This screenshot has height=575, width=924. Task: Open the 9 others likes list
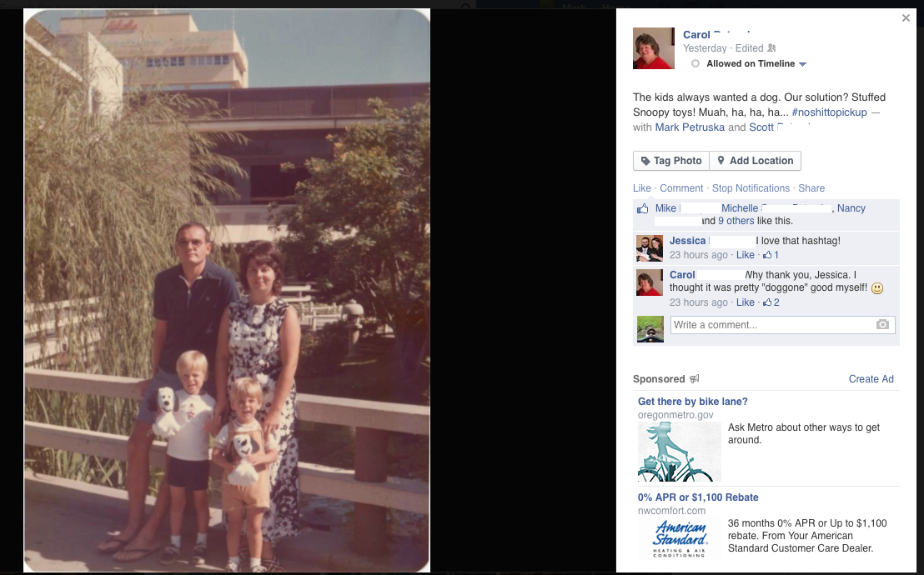[x=736, y=221]
